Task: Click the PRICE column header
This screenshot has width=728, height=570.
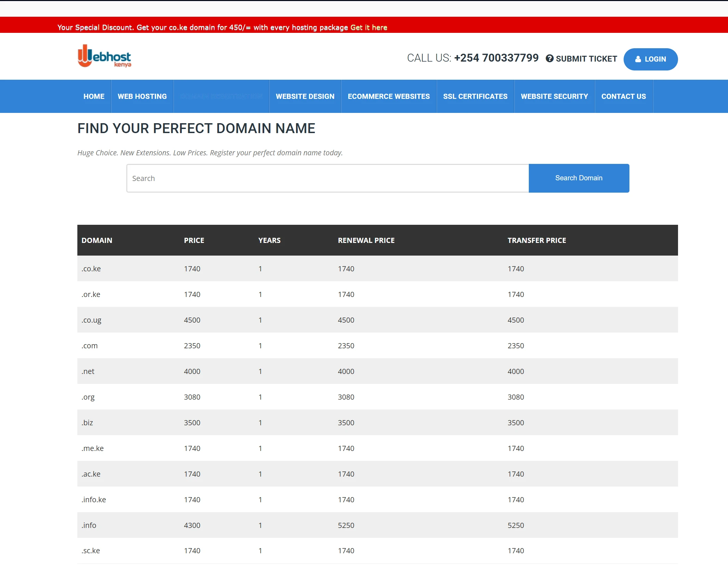Action: [194, 240]
